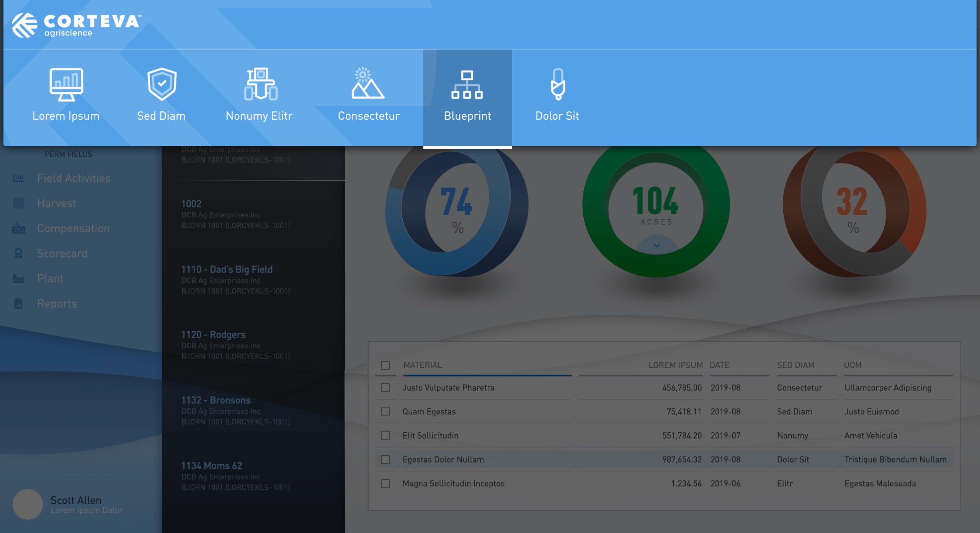Click the Plant factory icon
Viewport: 980px width, 533px height.
tap(18, 279)
